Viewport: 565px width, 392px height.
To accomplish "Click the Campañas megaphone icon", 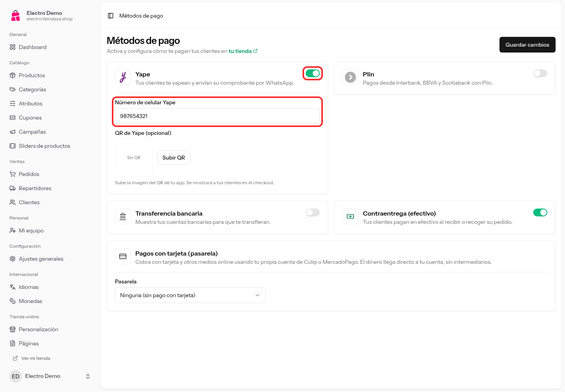I will 13,132.
